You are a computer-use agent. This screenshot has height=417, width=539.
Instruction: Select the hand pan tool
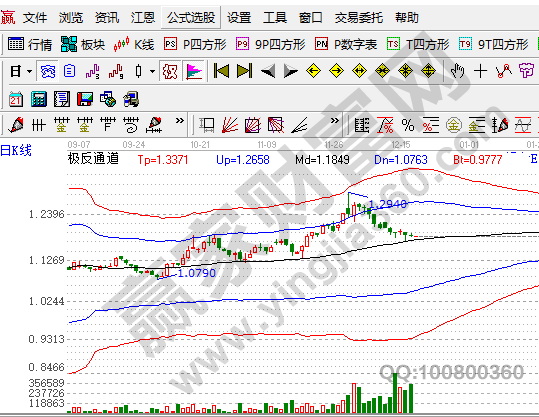coord(458,71)
